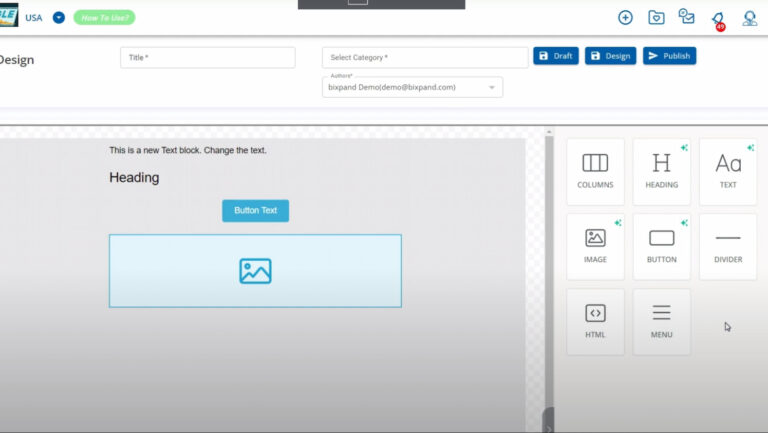This screenshot has width=768, height=433.
Task: Open the chat and mail messages icon
Action: pyautogui.click(x=687, y=17)
